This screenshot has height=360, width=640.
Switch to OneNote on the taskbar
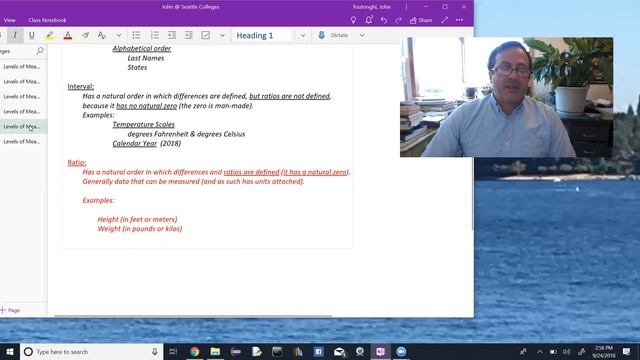(380, 351)
